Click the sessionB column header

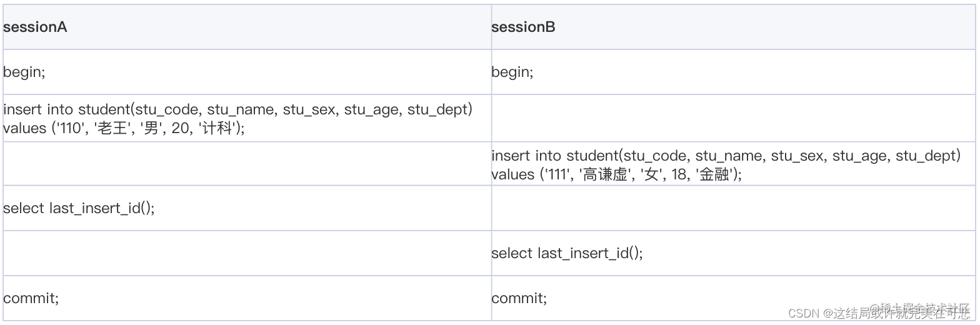click(523, 27)
